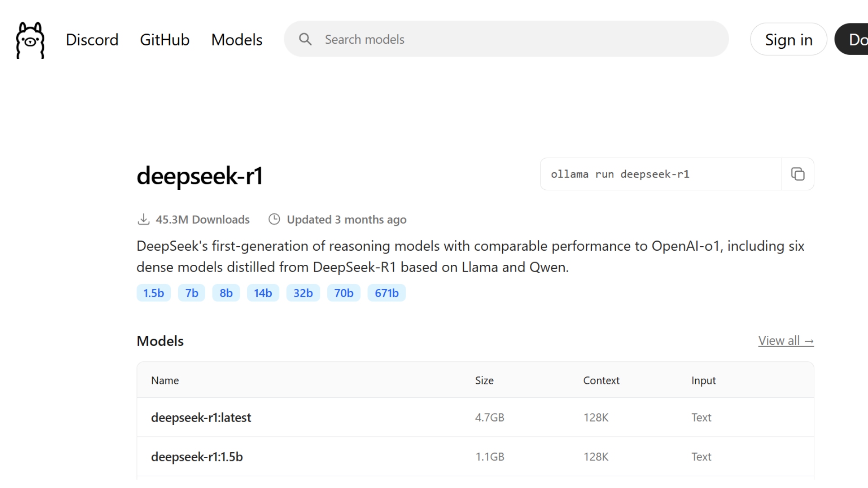Select the 7b size tag
This screenshot has height=488, width=868.
[x=192, y=293]
